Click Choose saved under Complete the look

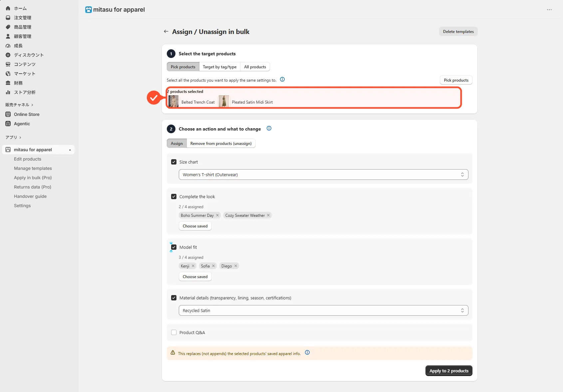195,226
